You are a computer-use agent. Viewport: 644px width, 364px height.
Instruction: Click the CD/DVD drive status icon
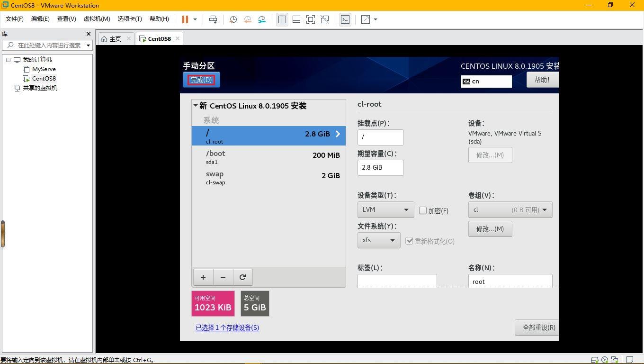(605, 360)
